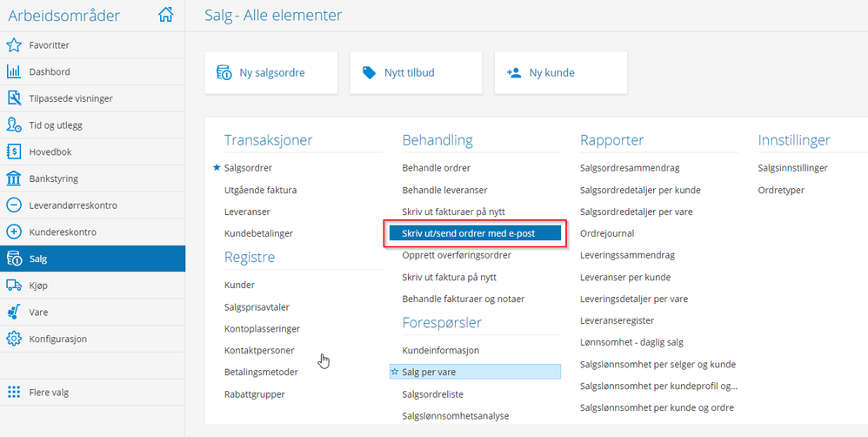
Task: Create Nytt tilbud
Action: [x=417, y=72]
